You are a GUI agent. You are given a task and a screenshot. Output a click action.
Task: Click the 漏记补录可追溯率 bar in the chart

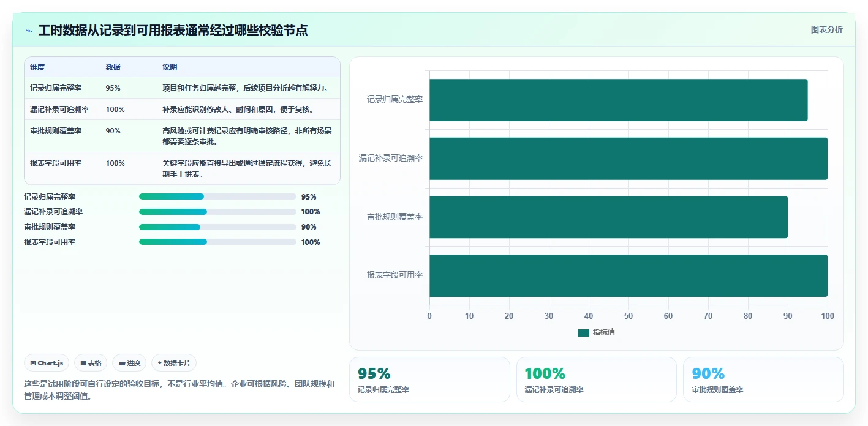coord(628,159)
